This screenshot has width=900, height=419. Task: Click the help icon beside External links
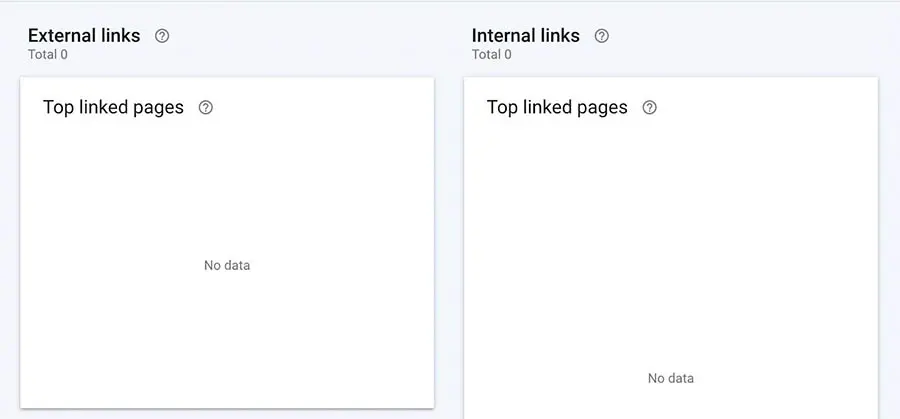coord(162,36)
